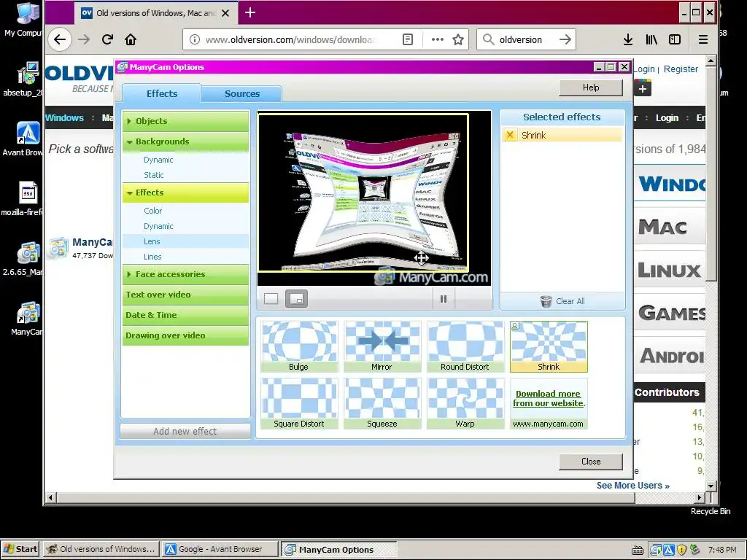Open page actions three-dot menu

(x=438, y=39)
